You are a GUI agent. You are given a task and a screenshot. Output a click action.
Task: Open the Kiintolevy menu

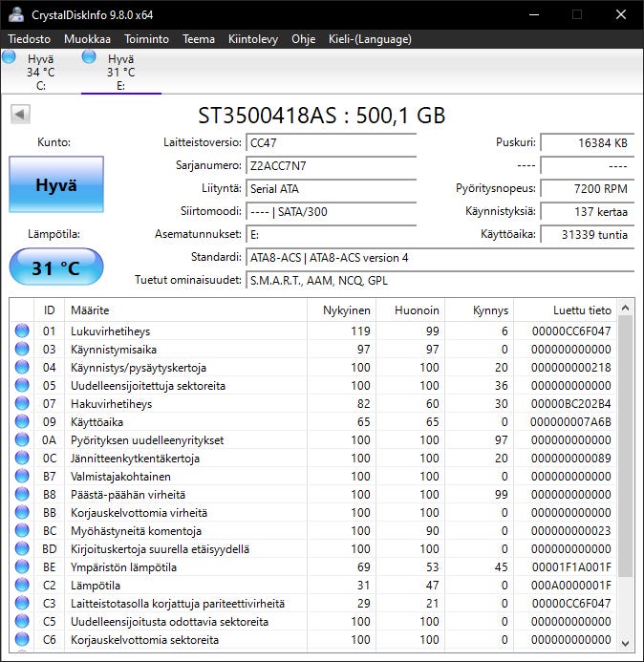point(253,39)
